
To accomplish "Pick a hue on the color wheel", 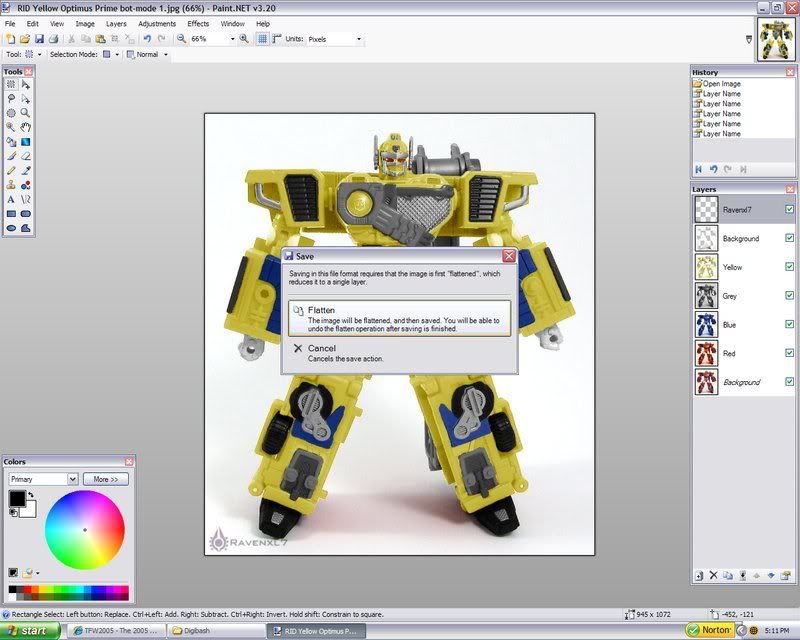I will pyautogui.click(x=85, y=530).
